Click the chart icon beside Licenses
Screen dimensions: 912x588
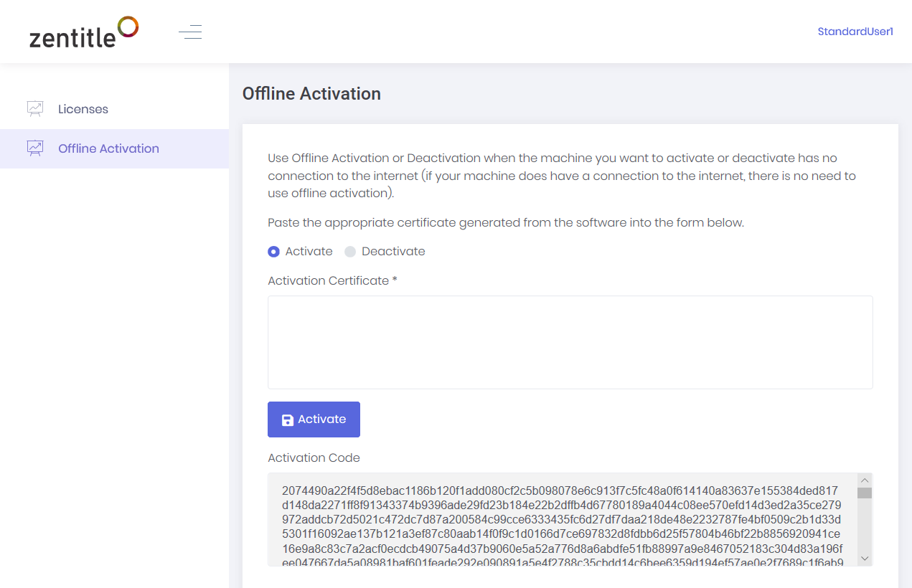click(x=35, y=109)
